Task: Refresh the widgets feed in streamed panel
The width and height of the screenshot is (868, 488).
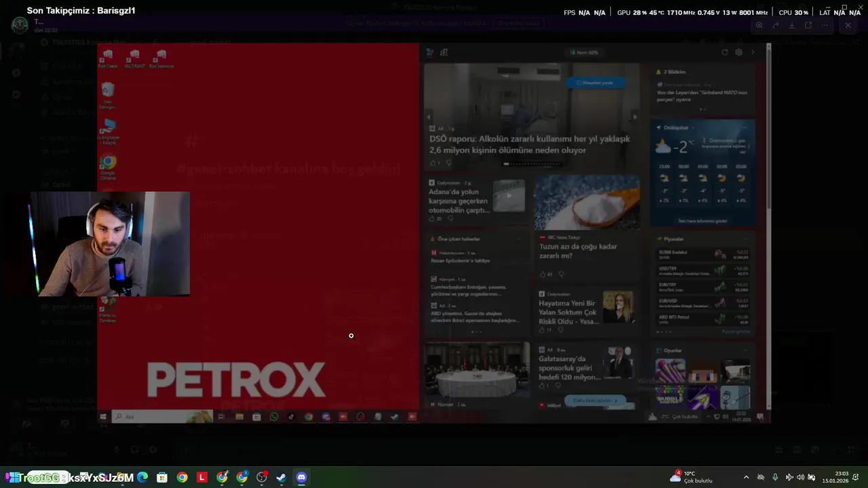Action: (725, 52)
